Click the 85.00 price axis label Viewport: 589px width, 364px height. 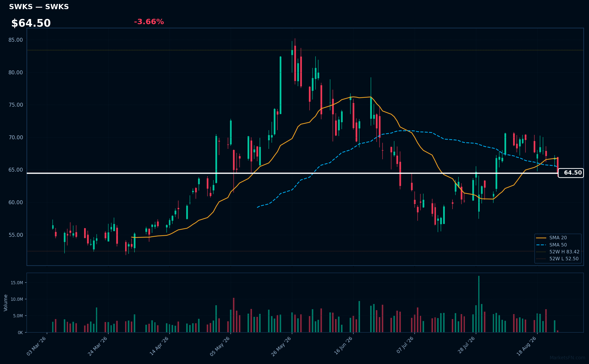[x=16, y=40]
